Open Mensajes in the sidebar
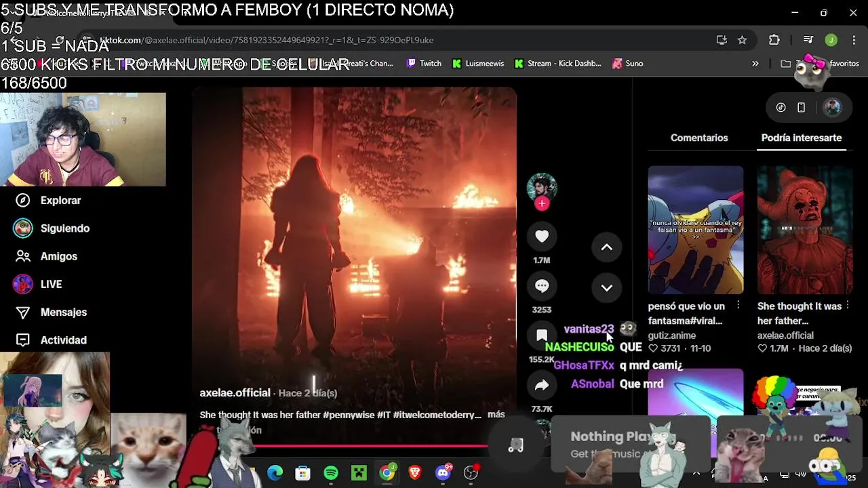This screenshot has height=488, width=868. (51, 312)
